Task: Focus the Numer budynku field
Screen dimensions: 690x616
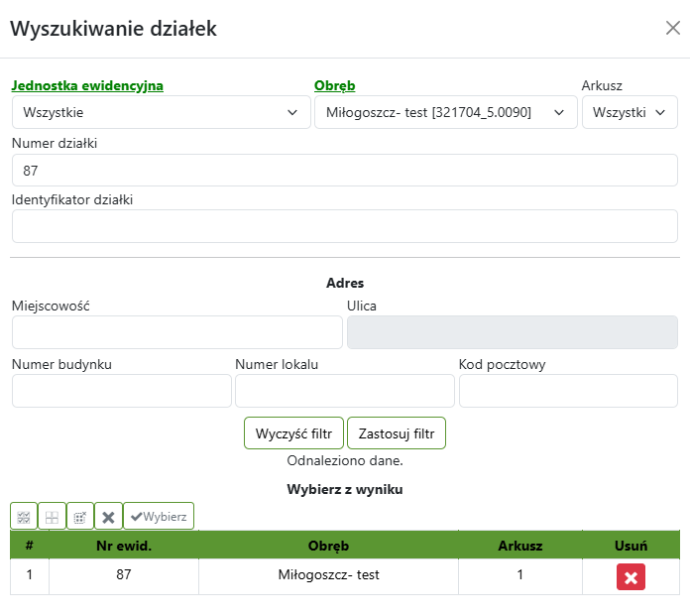Action: pyautogui.click(x=121, y=391)
